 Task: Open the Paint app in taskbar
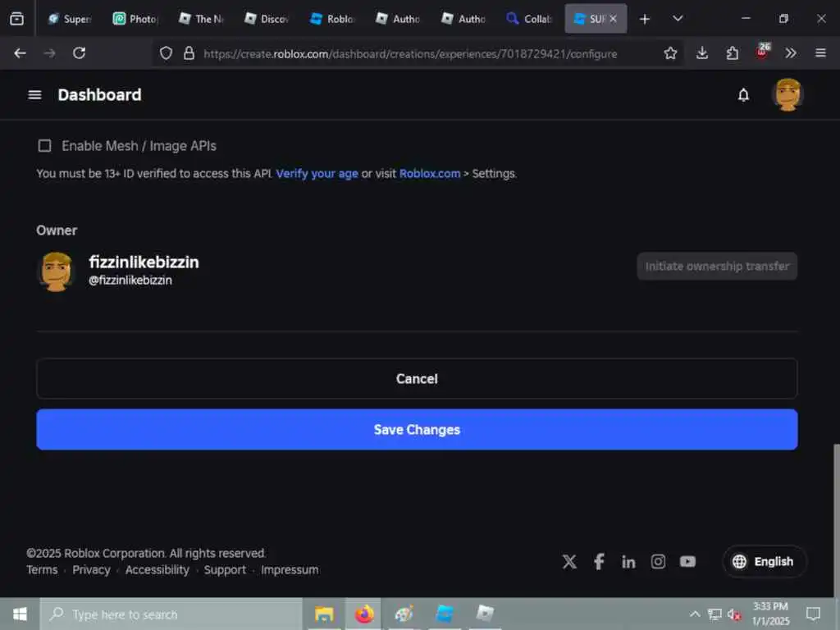click(404, 614)
